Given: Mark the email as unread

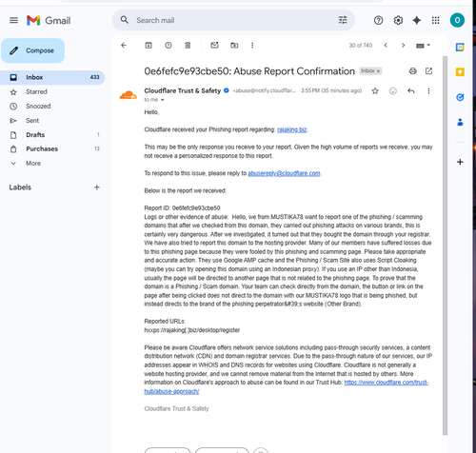Looking at the screenshot, I should point(215,46).
